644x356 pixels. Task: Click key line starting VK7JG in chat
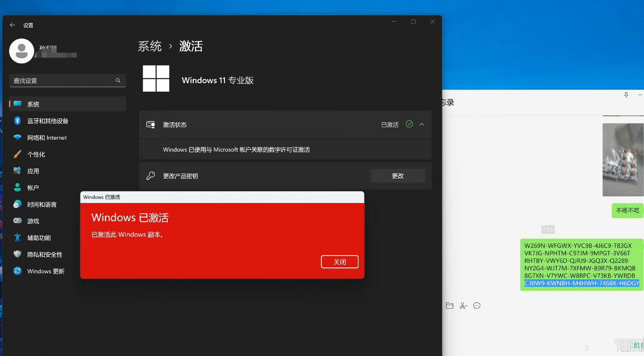577,253
